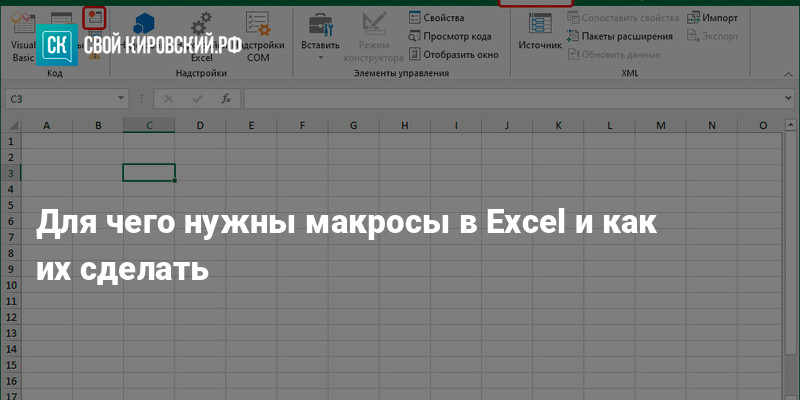Viewport: 800px width, 400px height.
Task: Click XML Import (Импорт)
Action: click(712, 18)
